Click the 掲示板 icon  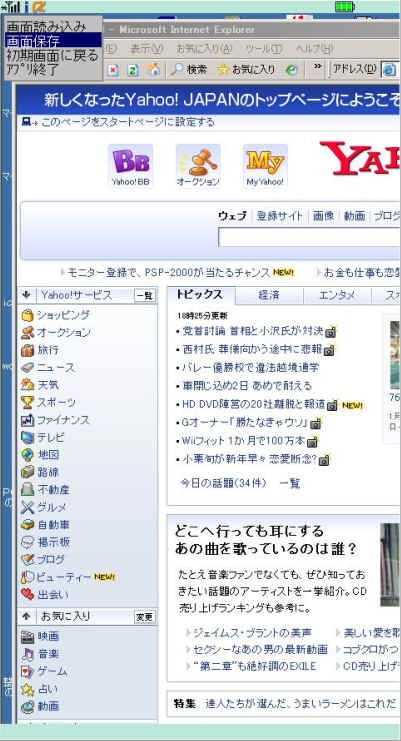[28, 542]
